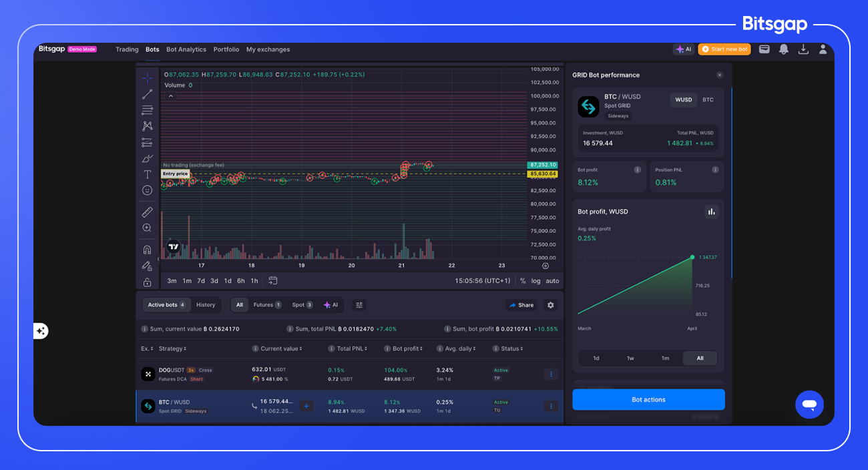The image size is (868, 470).
Task: Switch bot profit chart to bar view
Action: [711, 212]
